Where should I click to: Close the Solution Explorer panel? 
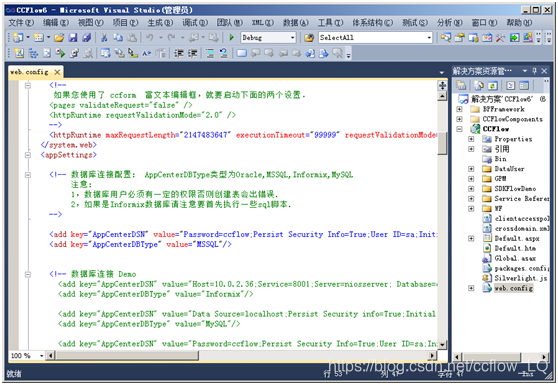(544, 71)
